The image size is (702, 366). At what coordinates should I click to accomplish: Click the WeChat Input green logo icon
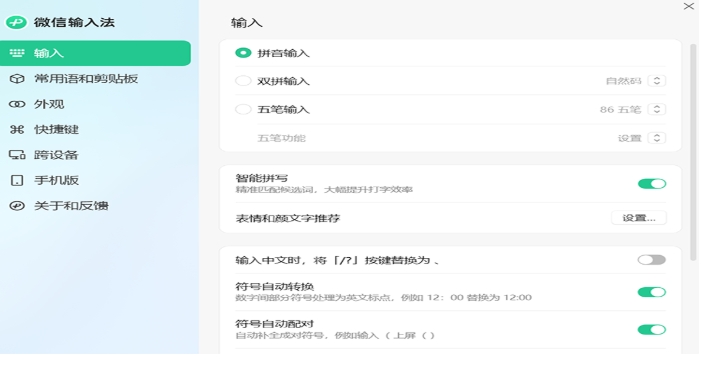[x=17, y=22]
